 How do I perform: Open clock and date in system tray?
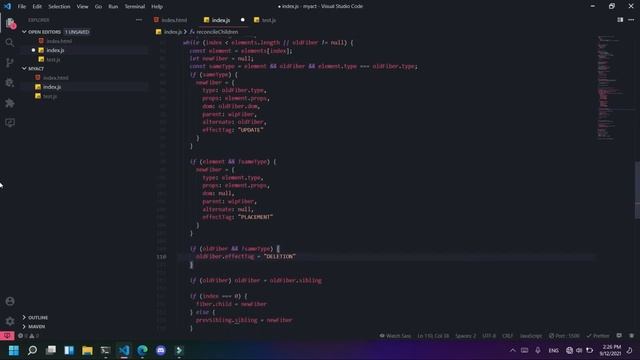(x=610, y=350)
